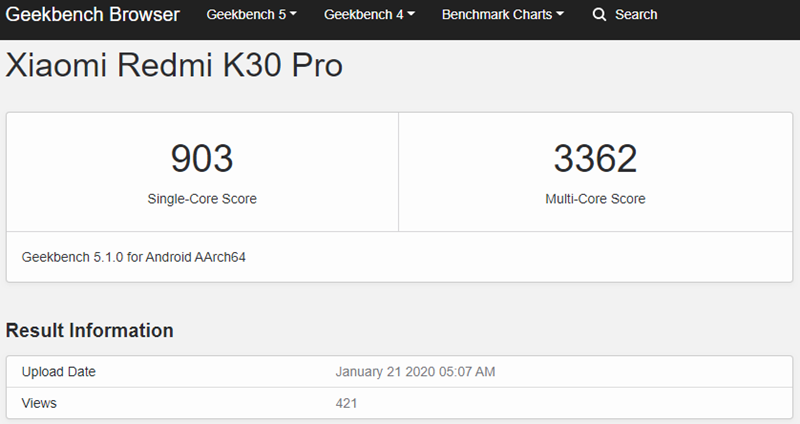Click the 3362 multi-core score number

coord(595,158)
